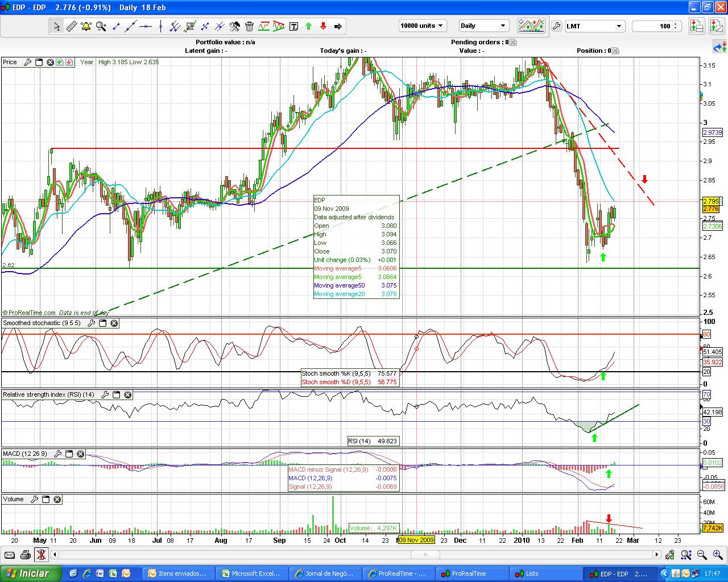Click the printer icon
The width and height of the screenshot is (728, 582).
[x=25, y=555]
